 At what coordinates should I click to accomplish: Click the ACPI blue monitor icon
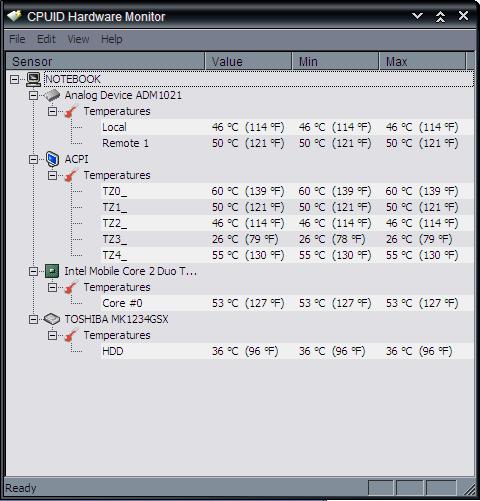tap(52, 159)
